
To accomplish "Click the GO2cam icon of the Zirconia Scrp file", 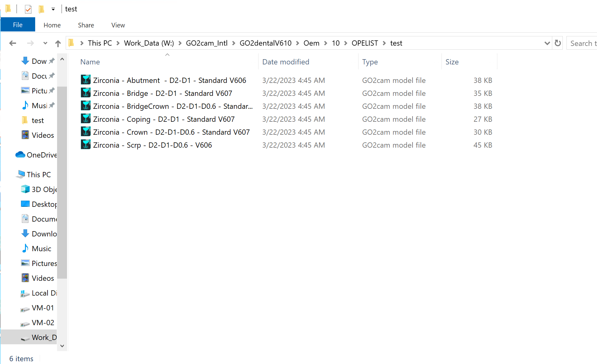I will click(86, 145).
